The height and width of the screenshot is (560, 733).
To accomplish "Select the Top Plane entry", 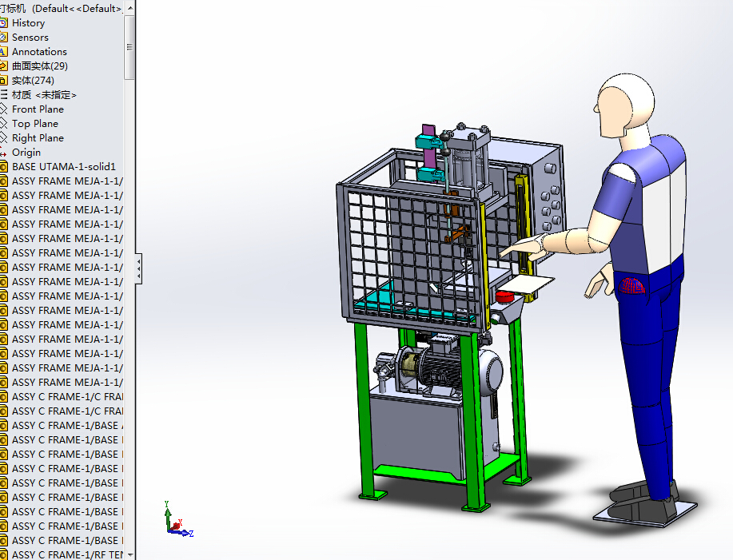I will (35, 124).
